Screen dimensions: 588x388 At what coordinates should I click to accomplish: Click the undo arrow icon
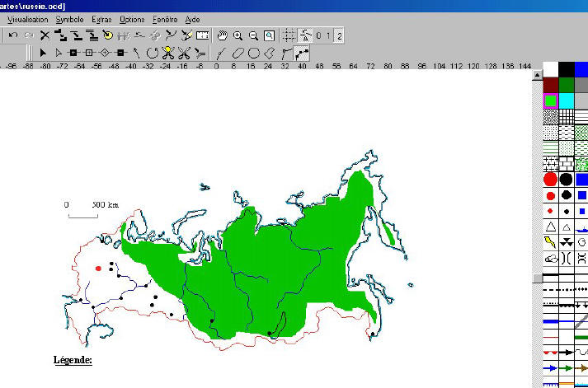click(13, 35)
